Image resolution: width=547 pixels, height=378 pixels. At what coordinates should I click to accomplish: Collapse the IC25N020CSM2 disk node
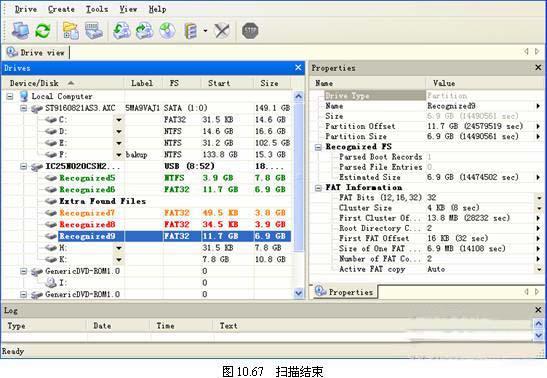(23, 166)
